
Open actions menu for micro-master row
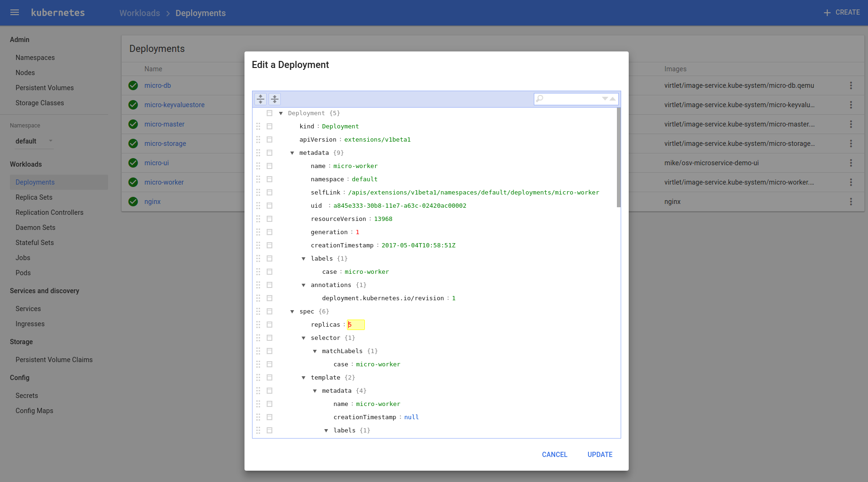pos(851,124)
